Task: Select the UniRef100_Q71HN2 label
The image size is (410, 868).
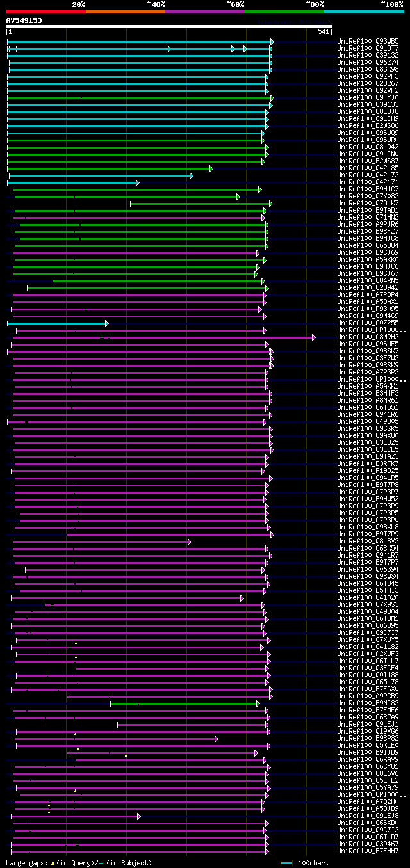Action: [x=368, y=218]
